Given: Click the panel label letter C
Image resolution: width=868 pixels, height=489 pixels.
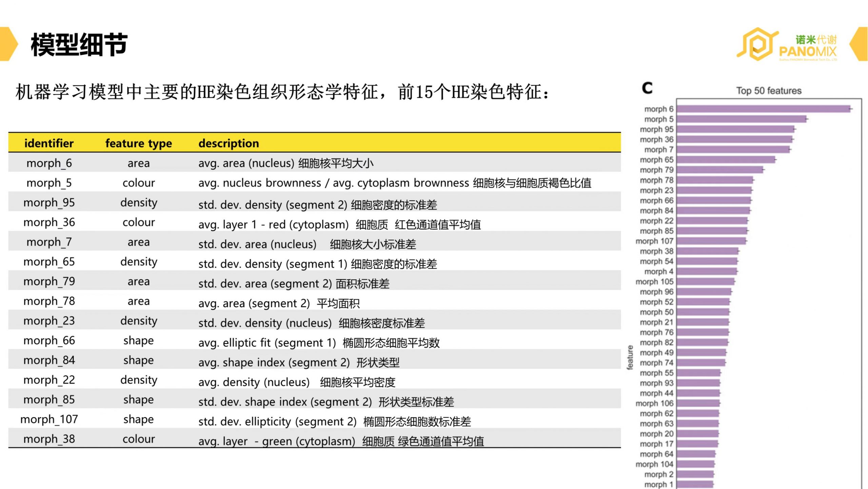Looking at the screenshot, I should [x=647, y=88].
